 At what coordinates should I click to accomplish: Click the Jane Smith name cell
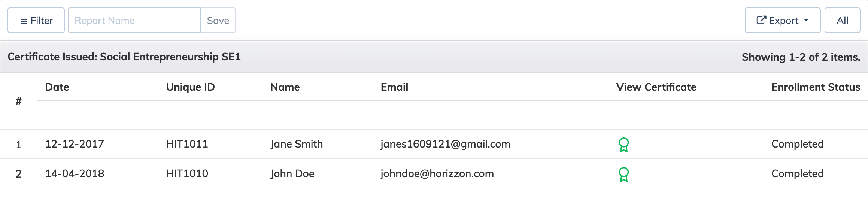297,144
